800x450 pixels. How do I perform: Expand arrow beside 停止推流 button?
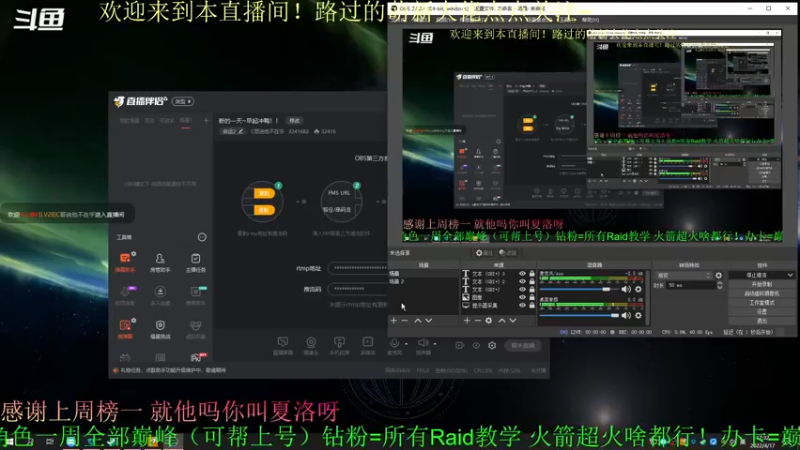point(790,275)
